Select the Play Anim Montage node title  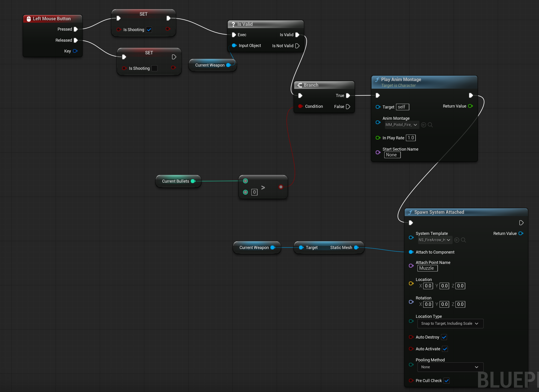(401, 80)
